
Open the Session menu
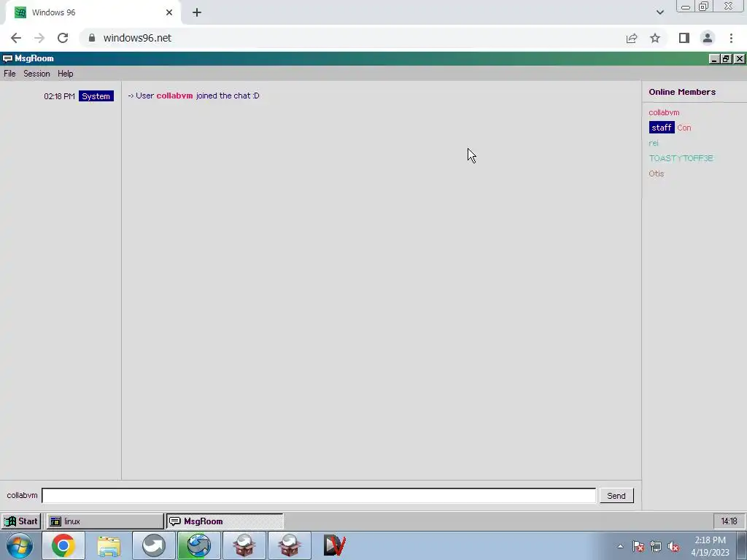(x=36, y=74)
